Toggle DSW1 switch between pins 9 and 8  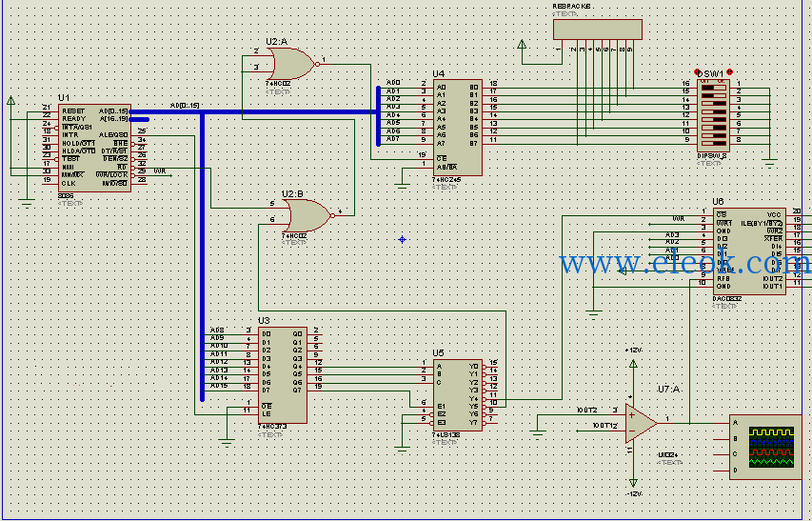(x=713, y=143)
